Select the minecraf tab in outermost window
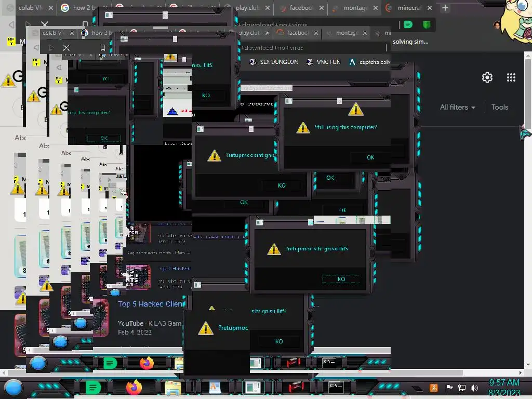The image size is (532, 399). tap(408, 7)
